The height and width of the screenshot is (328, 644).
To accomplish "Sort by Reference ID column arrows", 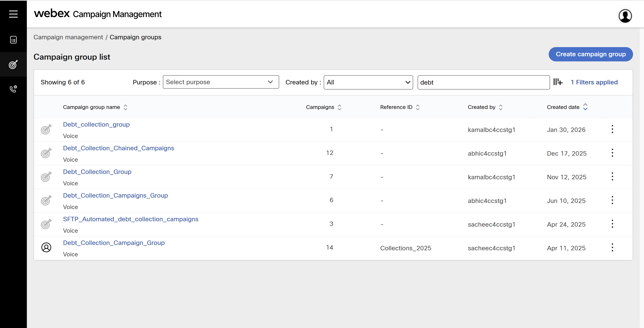I will click(x=417, y=107).
